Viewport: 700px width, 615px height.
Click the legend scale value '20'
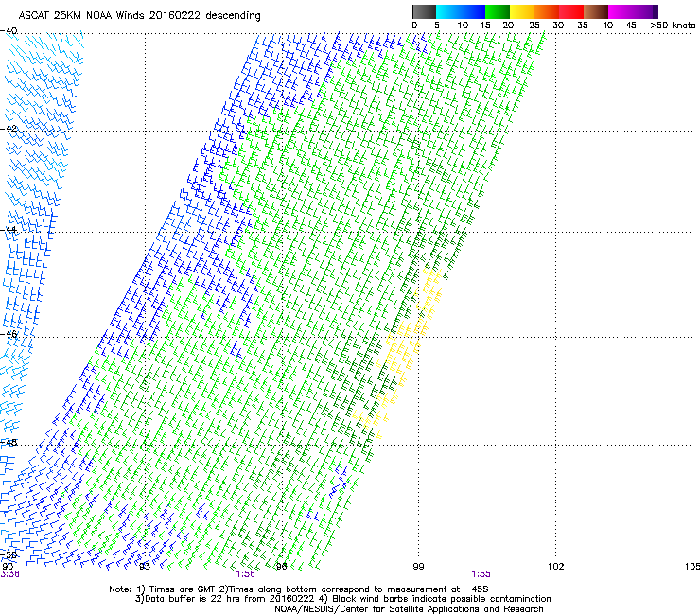click(508, 26)
